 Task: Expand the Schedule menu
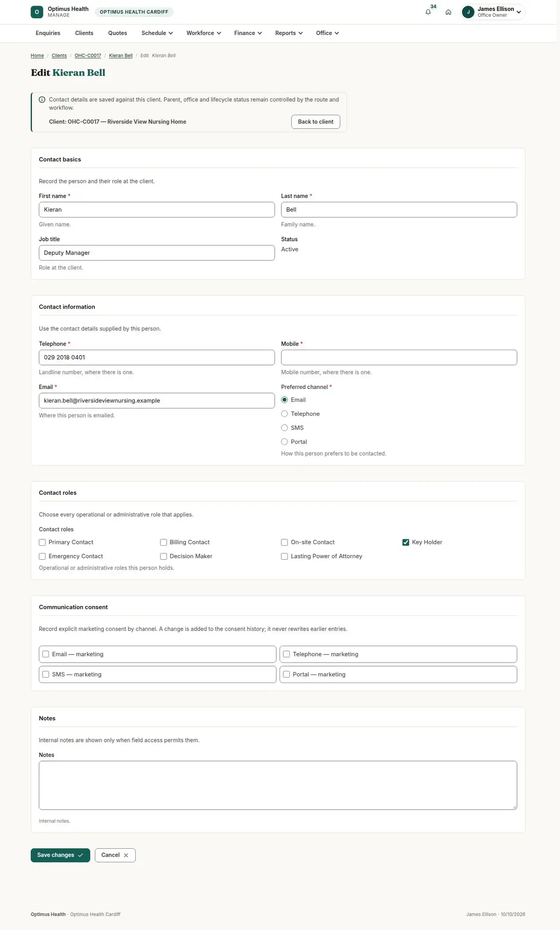(x=157, y=33)
